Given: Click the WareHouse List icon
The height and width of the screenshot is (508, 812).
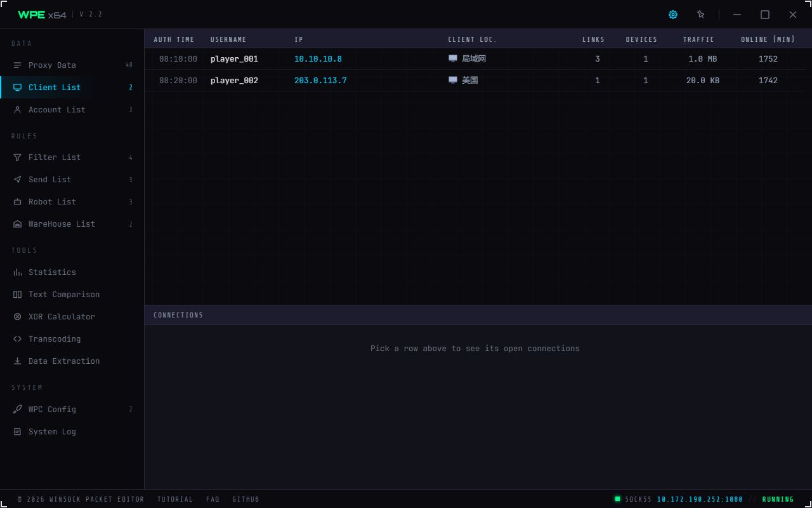Looking at the screenshot, I should pyautogui.click(x=18, y=224).
